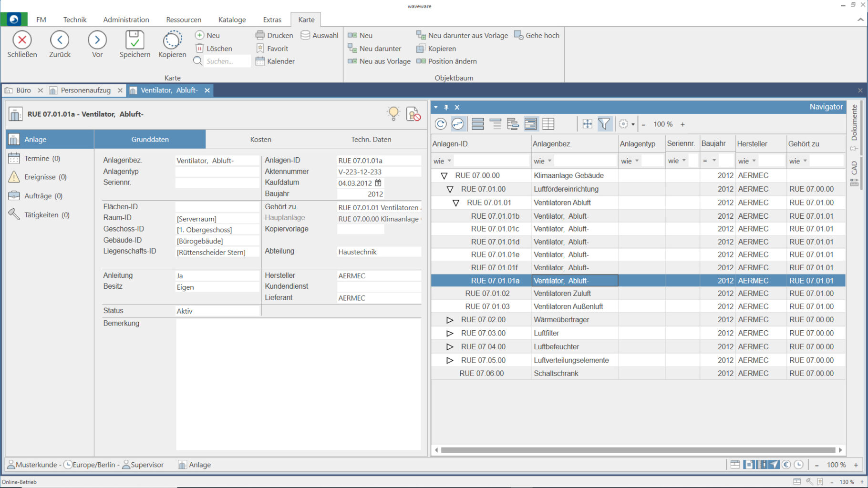Click the Drucken printer icon
Viewport: 868px width, 488px height.
pos(260,35)
